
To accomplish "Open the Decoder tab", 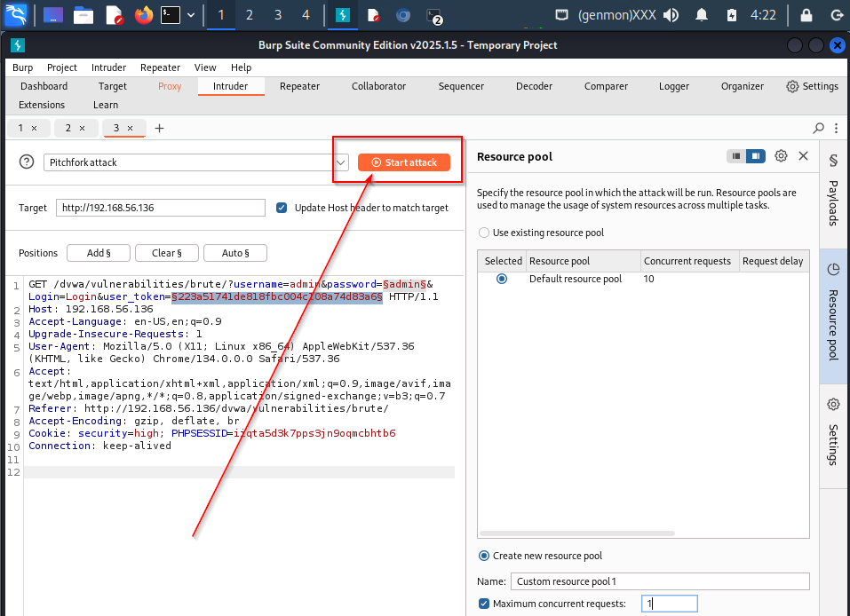I will pos(534,86).
